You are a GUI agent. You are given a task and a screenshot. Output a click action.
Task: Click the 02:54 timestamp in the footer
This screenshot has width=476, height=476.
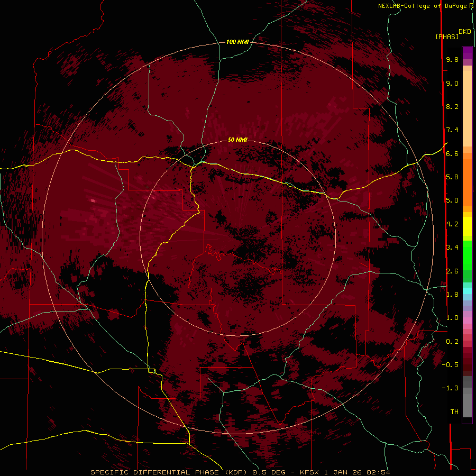(x=379, y=472)
